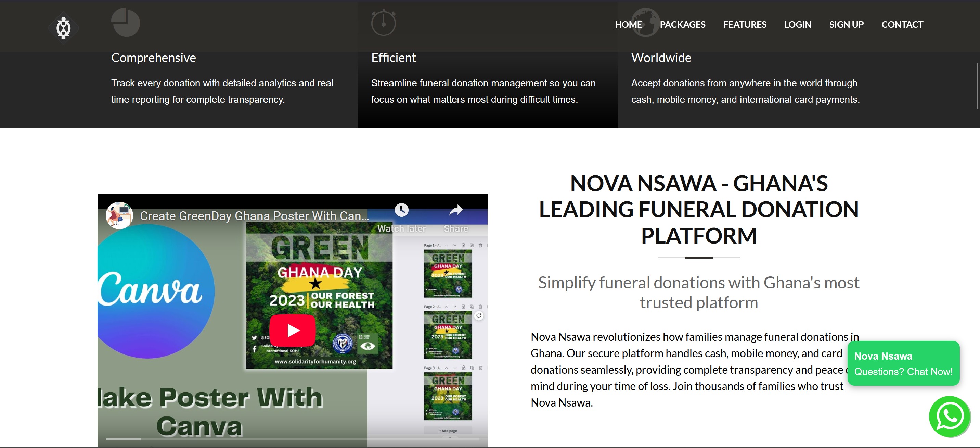The width and height of the screenshot is (980, 448).
Task: Click the 'Questions? Chat Now!' bubble
Action: (904, 363)
